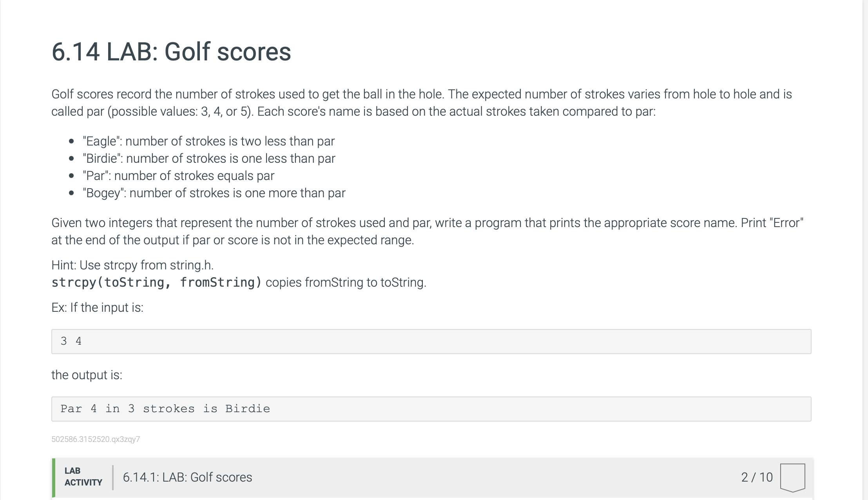Image resolution: width=868 pixels, height=500 pixels.
Task: Click the green LAB ACTIVITY indicator bar
Action: click(x=54, y=478)
